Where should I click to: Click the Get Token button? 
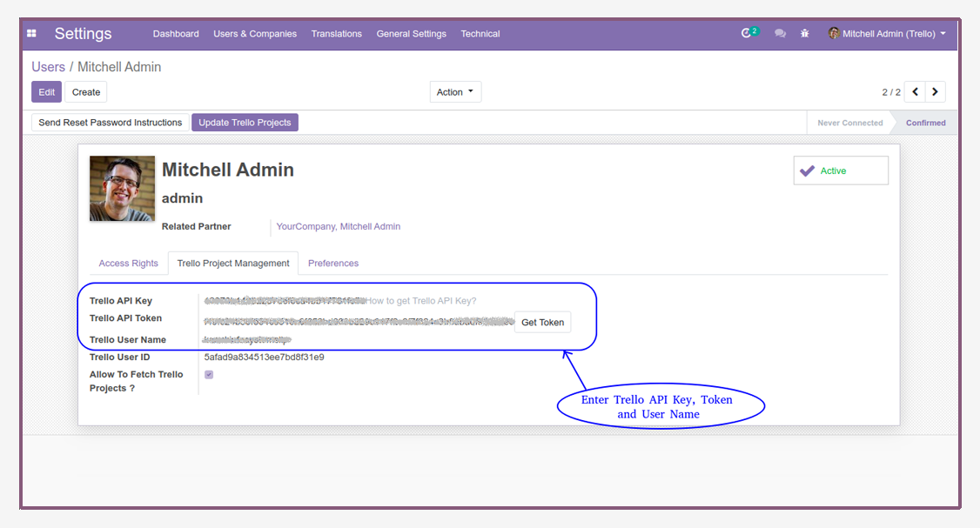point(542,323)
